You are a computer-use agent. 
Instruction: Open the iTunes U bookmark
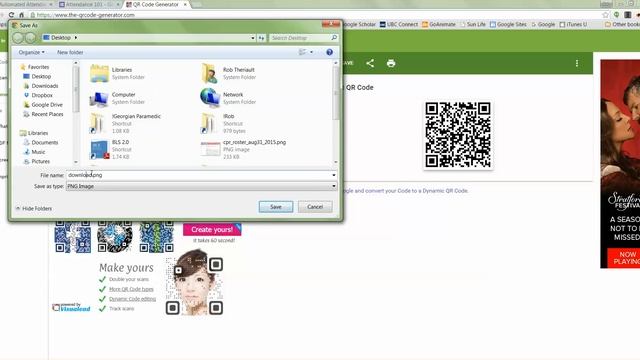(573, 24)
